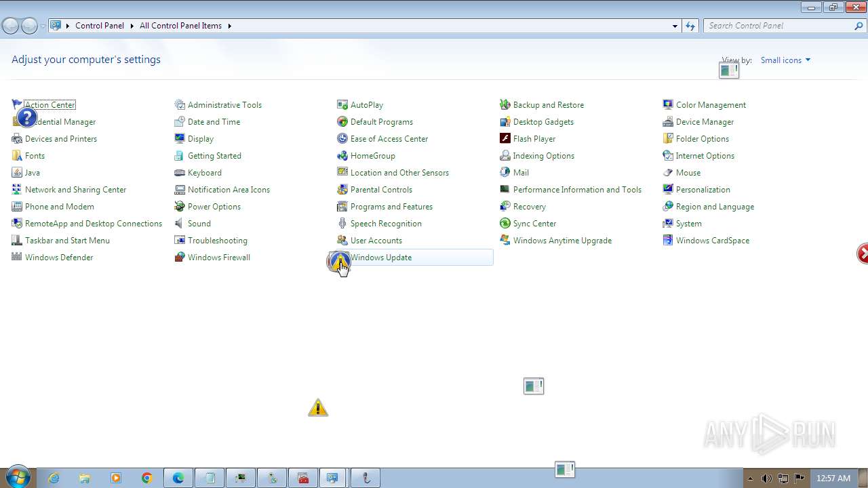Open Date and Time icon
Screen dimensions: 868x488
(x=180, y=122)
